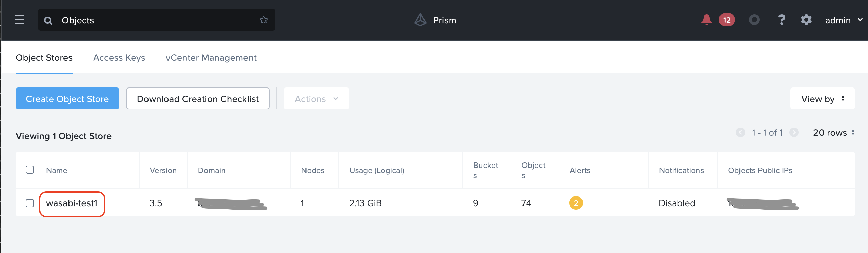The image size is (868, 253).
Task: Click the 3.5 version value
Action: coord(156,203)
